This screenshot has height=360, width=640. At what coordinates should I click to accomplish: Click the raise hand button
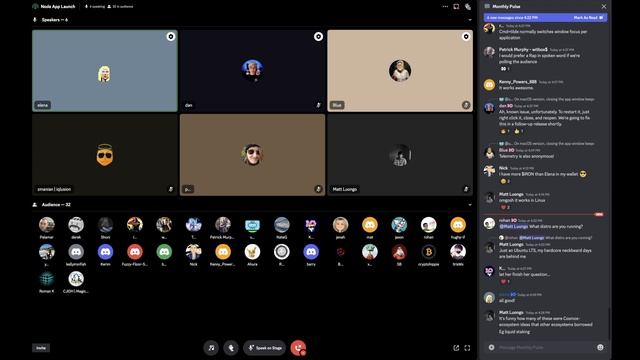click(x=231, y=348)
